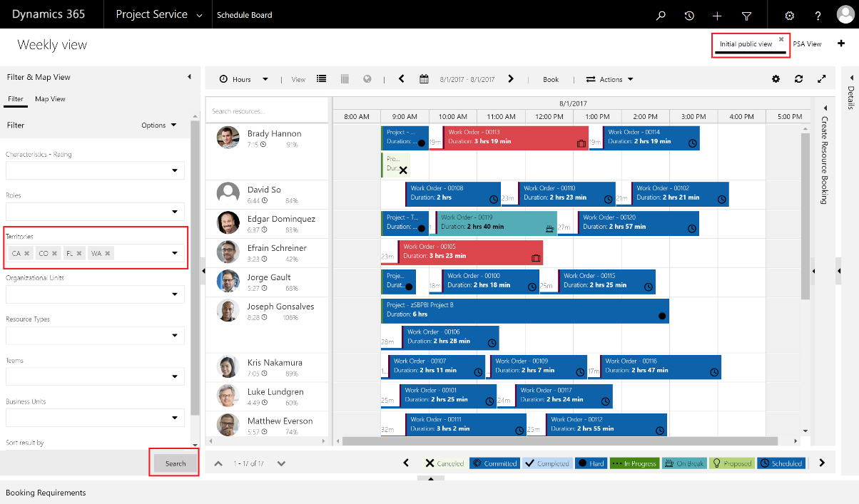Click the plus quick create icon
This screenshot has width=859, height=504.
717,15
